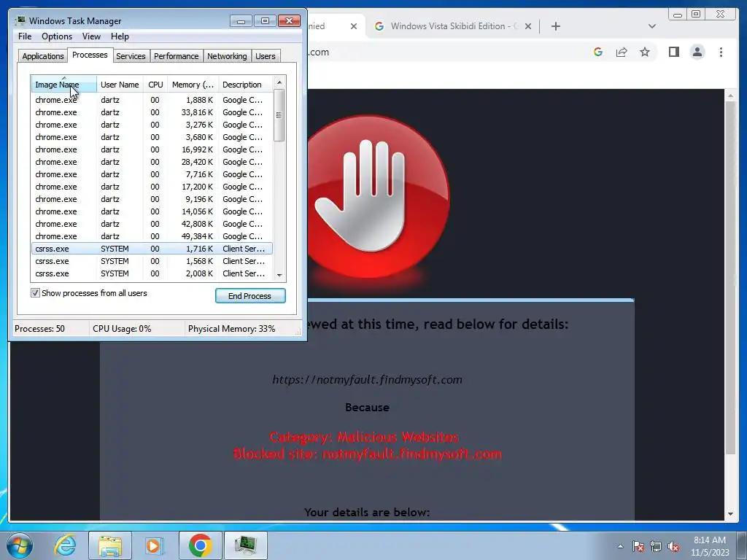Click Google icon in Chrome address bar

(x=598, y=52)
